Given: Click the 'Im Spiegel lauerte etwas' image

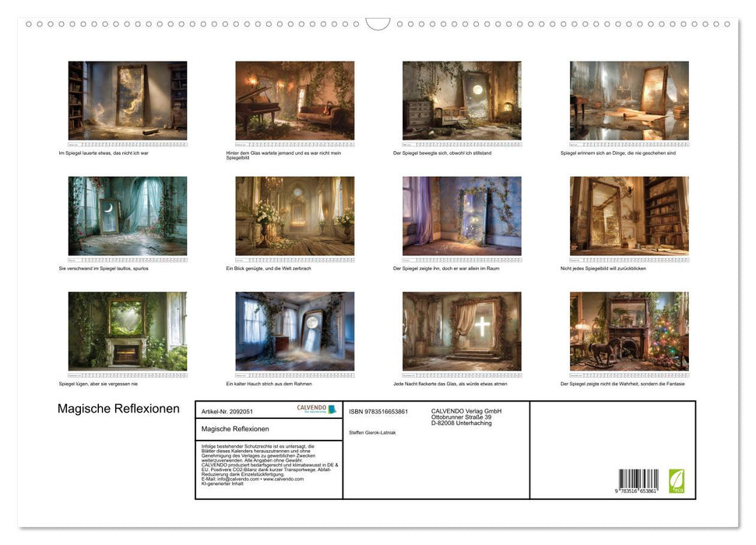Looking at the screenshot, I should 128,100.
